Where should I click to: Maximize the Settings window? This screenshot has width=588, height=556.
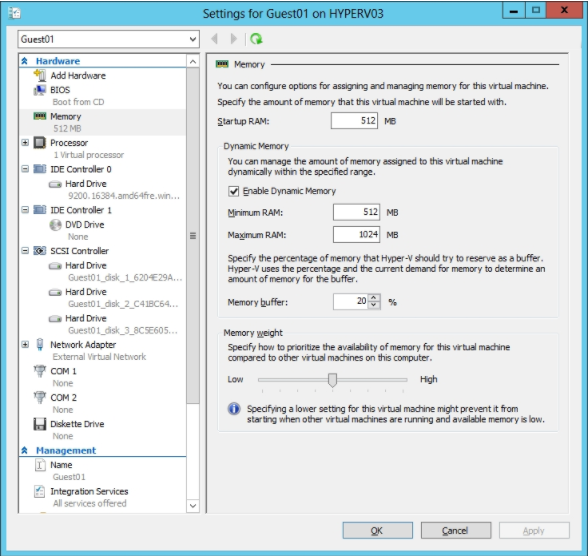536,11
